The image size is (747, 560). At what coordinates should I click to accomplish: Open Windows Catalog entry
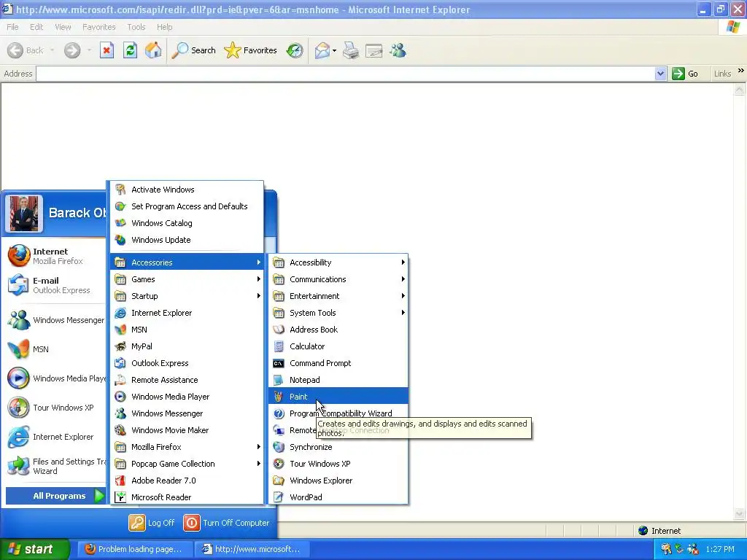coord(187,223)
